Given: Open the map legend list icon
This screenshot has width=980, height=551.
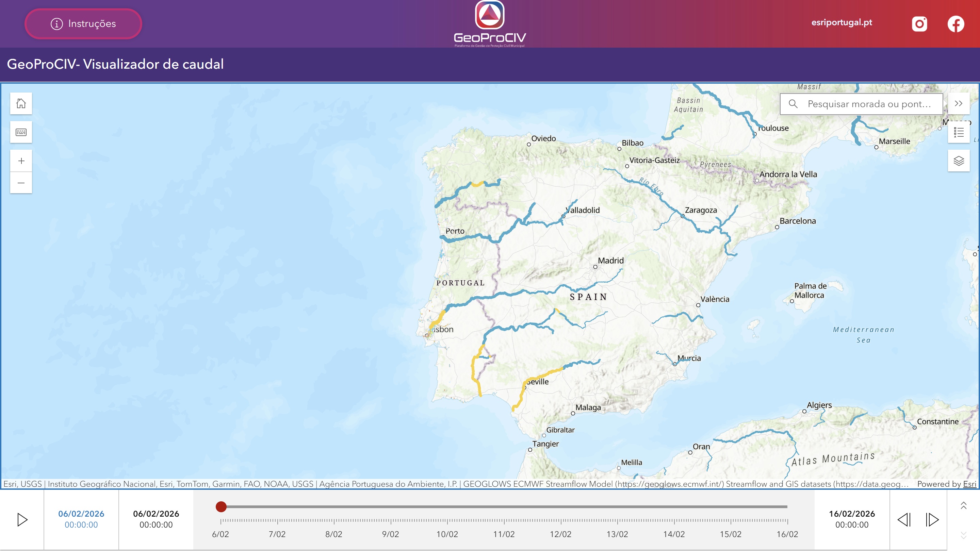Looking at the screenshot, I should pyautogui.click(x=959, y=132).
